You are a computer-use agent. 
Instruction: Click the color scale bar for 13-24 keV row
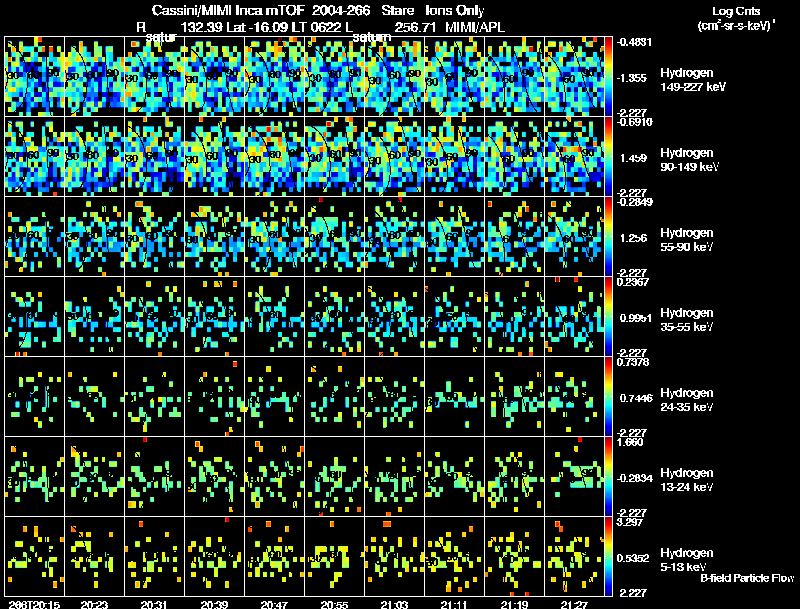point(608,477)
